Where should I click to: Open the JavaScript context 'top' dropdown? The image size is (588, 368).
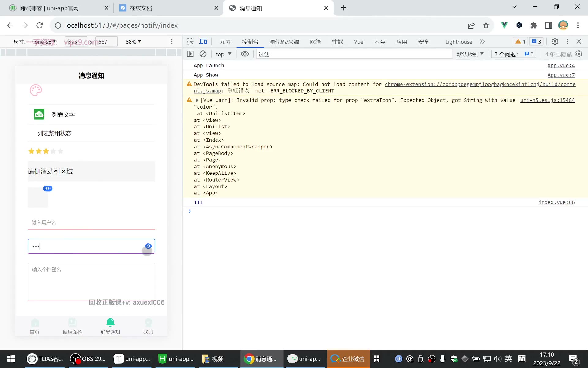[x=223, y=54]
